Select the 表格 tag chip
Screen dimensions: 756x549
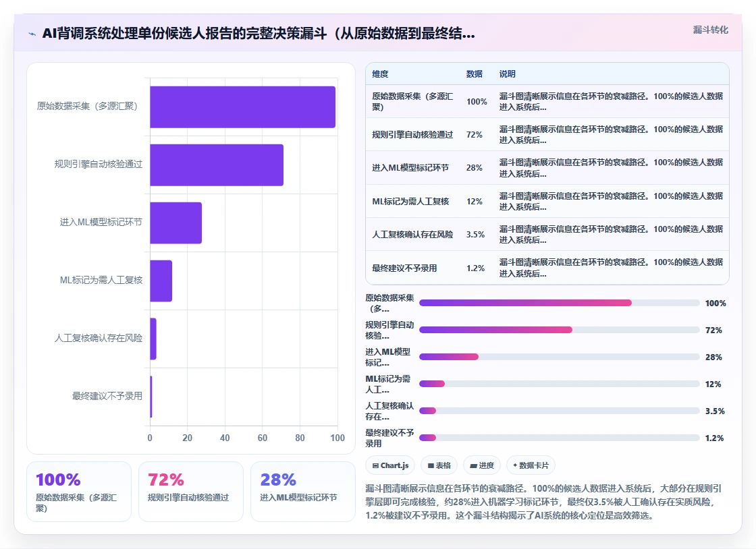pos(439,465)
